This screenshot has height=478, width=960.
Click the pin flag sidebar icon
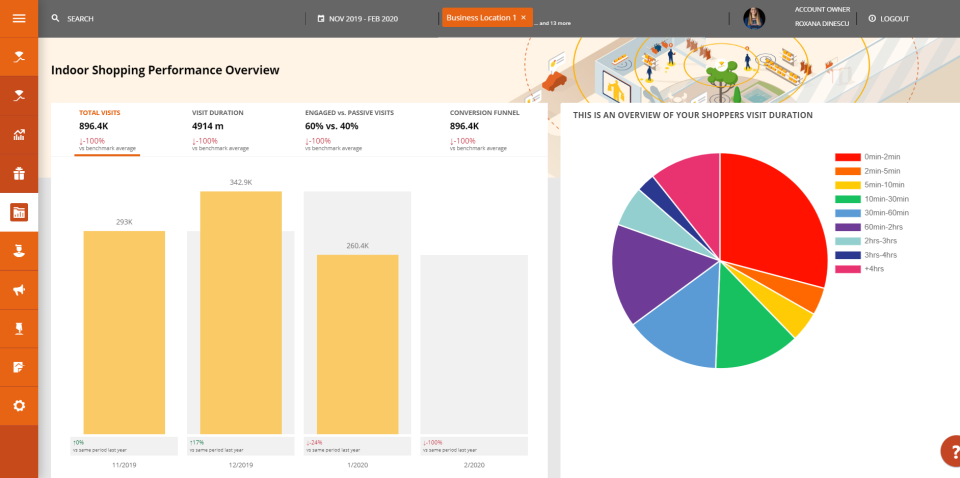click(x=19, y=328)
